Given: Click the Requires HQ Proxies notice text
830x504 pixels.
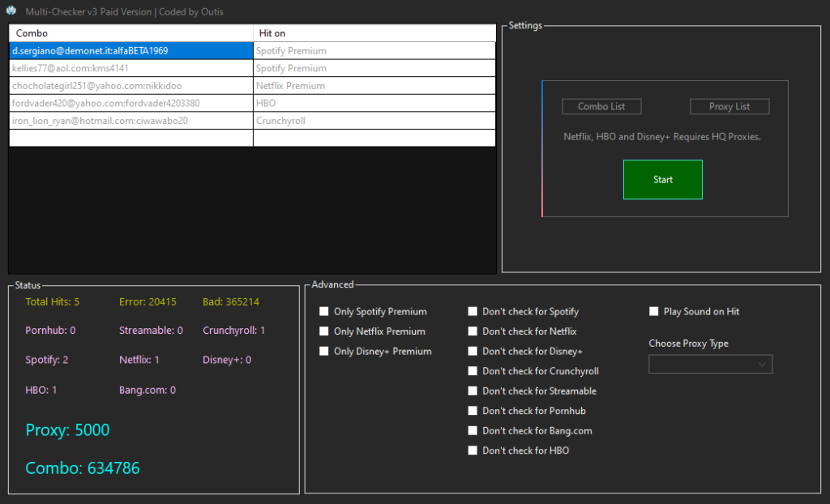Looking at the screenshot, I should [662, 137].
